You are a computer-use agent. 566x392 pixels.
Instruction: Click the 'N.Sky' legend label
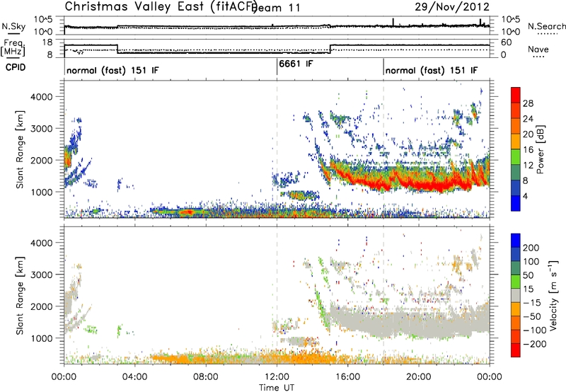(x=13, y=26)
